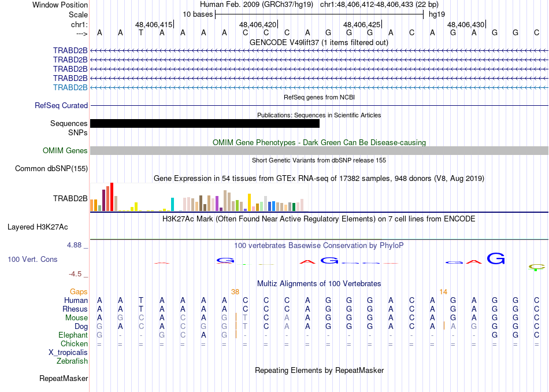
Task: Click the 'Layered H3K27Ac' track label
Action: click(38, 227)
